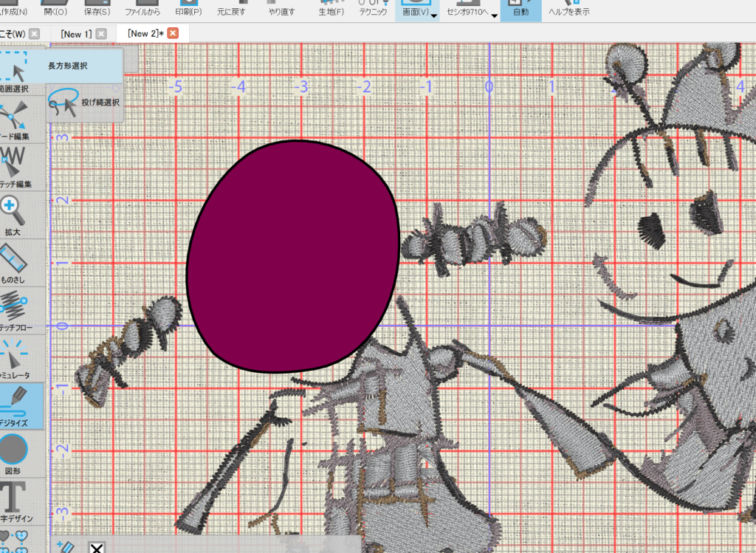Choose 長方形選択 rectangle selection option

coord(66,66)
